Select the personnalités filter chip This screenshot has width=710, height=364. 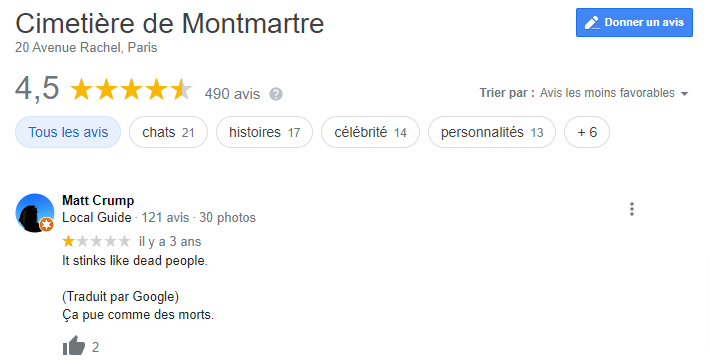coord(492,132)
